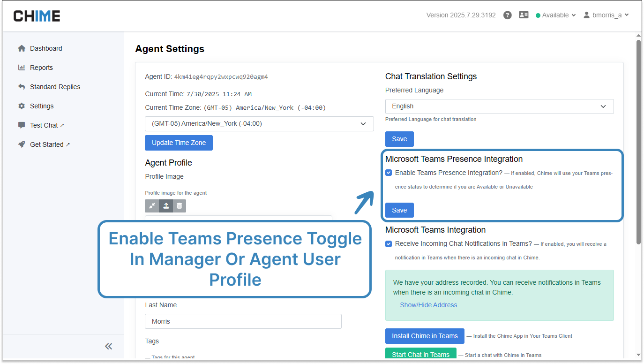Click the Dashboard home icon
The height and width of the screenshot is (364, 644).
22,48
